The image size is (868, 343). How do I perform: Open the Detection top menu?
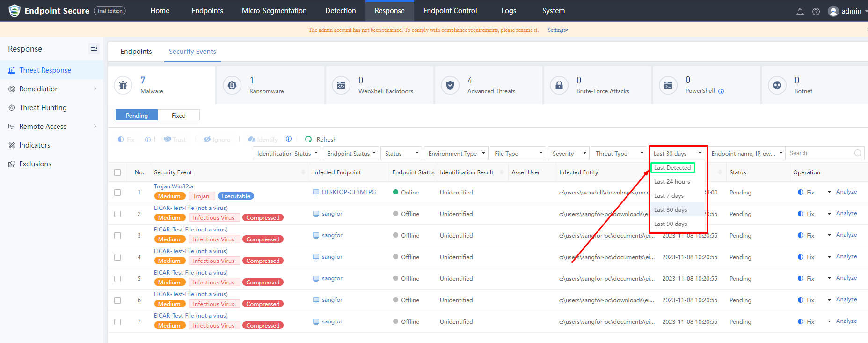click(341, 11)
